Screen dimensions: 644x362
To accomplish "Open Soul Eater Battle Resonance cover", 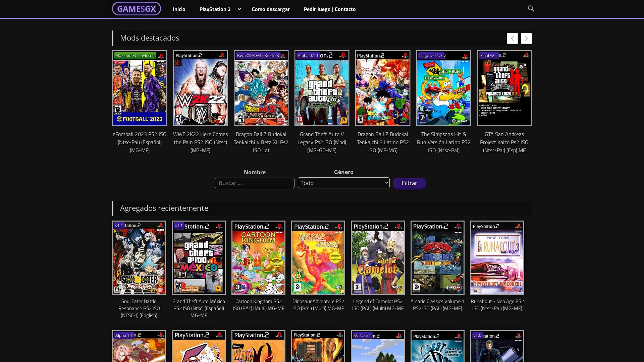I will tap(139, 258).
